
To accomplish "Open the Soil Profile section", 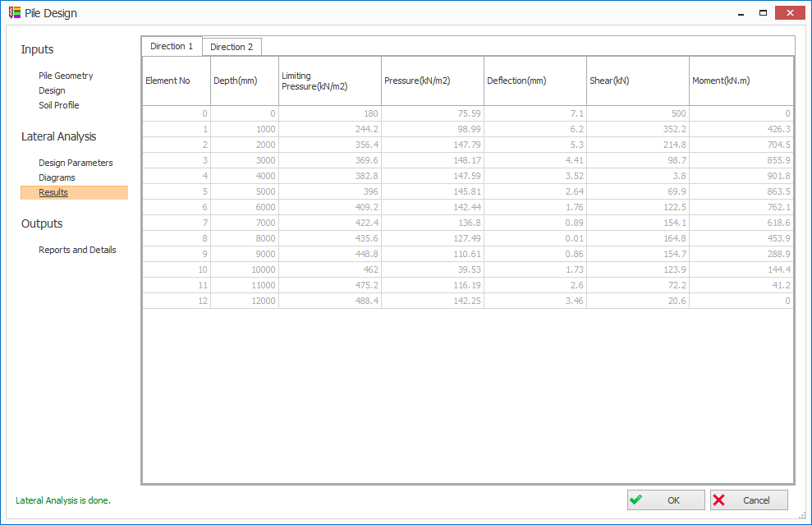I will point(59,105).
